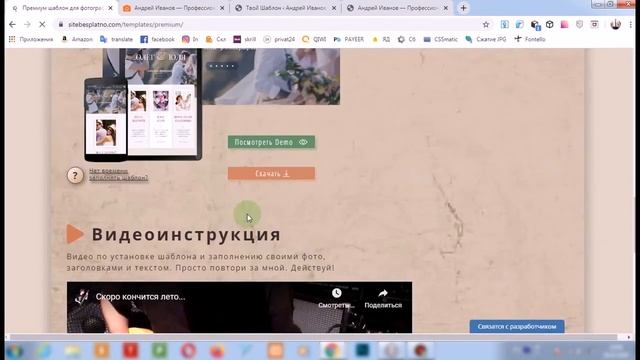Select the first tab 'Премиум шаблон для фотогр'

(x=62, y=8)
